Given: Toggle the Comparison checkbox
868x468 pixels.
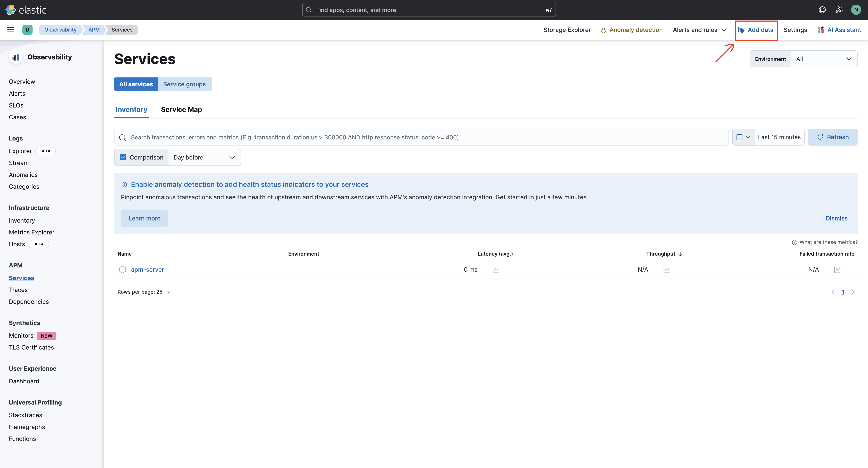Looking at the screenshot, I should [123, 157].
